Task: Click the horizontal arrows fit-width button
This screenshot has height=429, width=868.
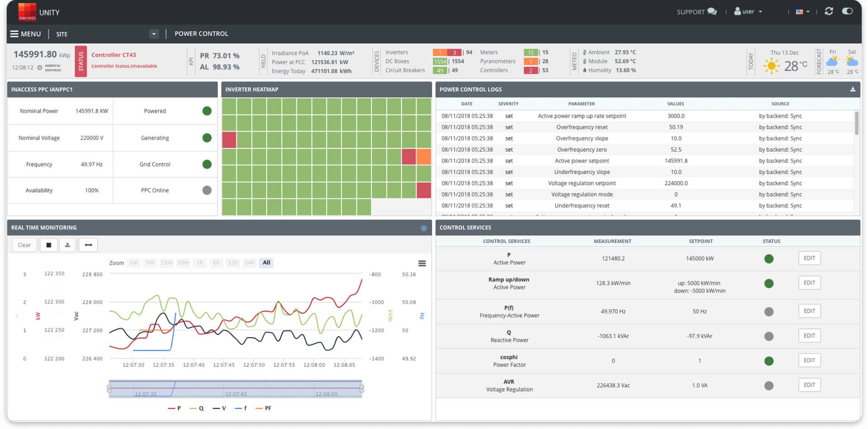Action: 88,245
